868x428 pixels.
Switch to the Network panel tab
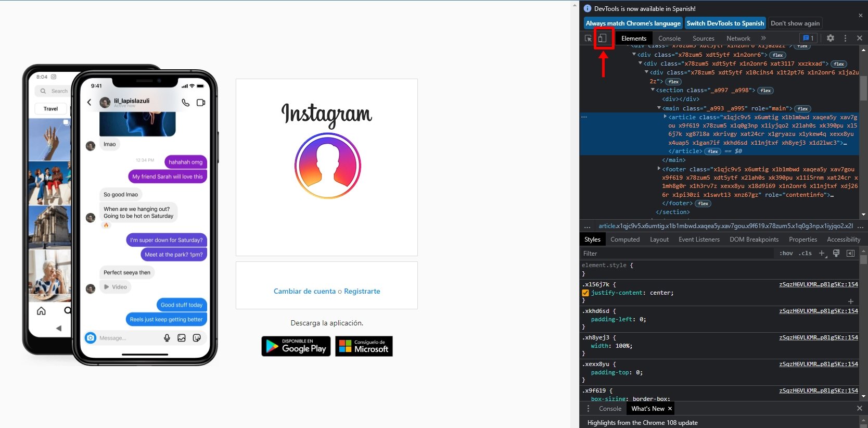[738, 39]
